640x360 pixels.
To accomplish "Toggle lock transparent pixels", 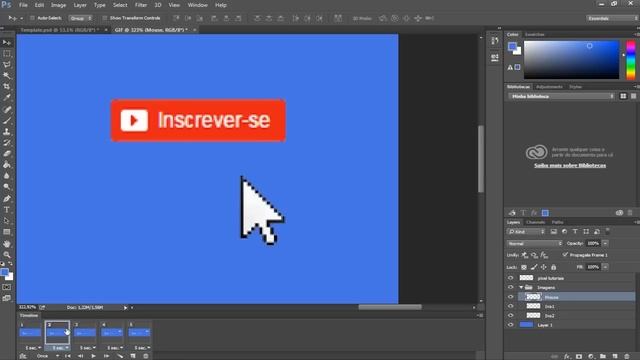I will pos(524,267).
